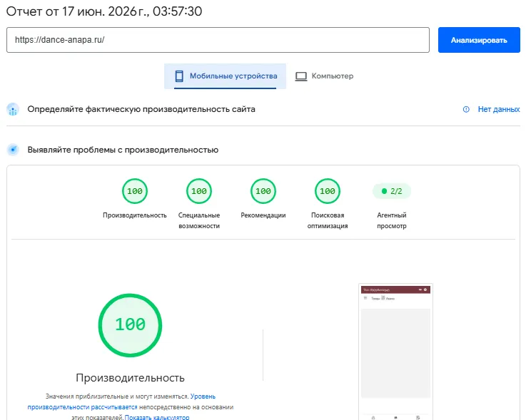Viewport: 526px width, 420px height.
Task: Click the info icon beside Нет данных
Action: (x=466, y=109)
